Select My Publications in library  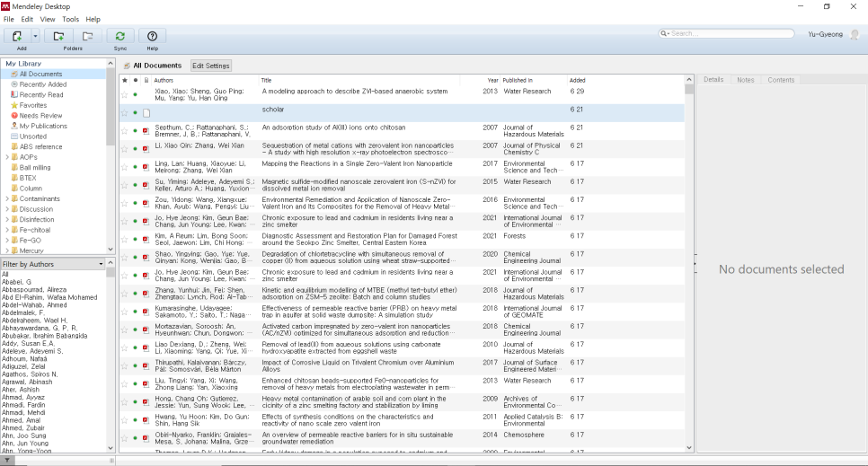pyautogui.click(x=43, y=126)
